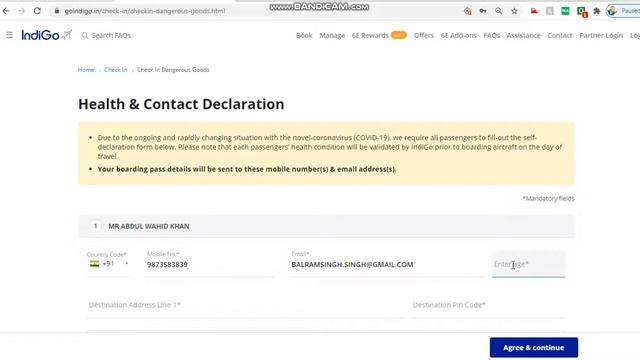Open the Book menu
640x360 pixels.
click(x=304, y=36)
